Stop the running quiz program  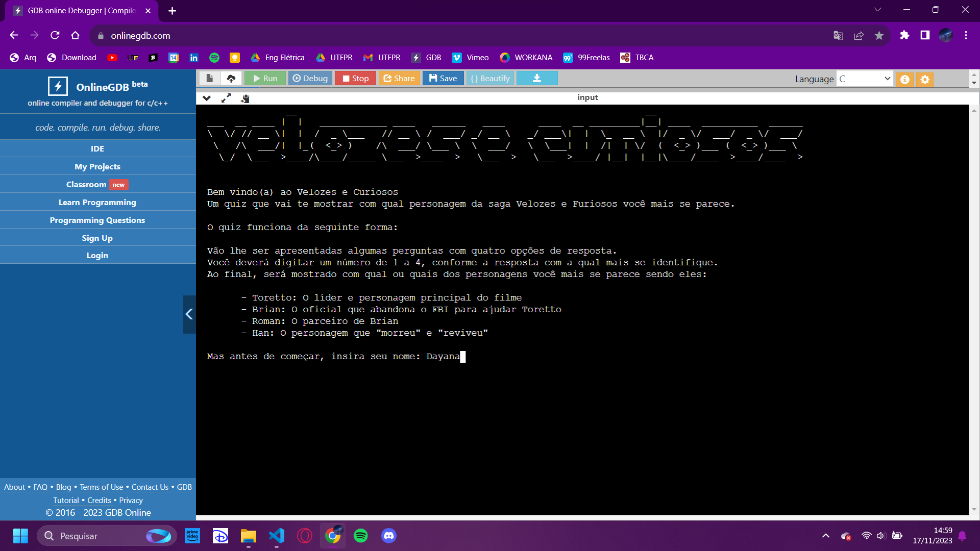[355, 78]
